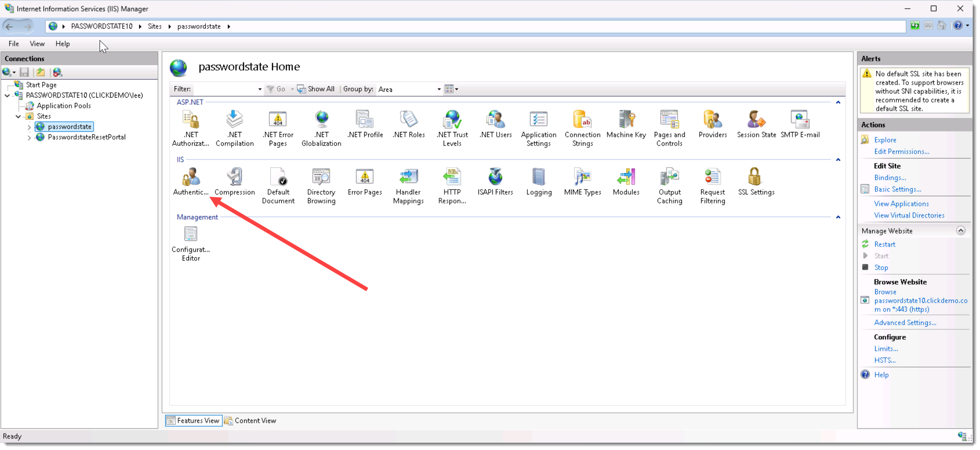980x450 pixels.
Task: Open the Help menu
Action: click(62, 44)
